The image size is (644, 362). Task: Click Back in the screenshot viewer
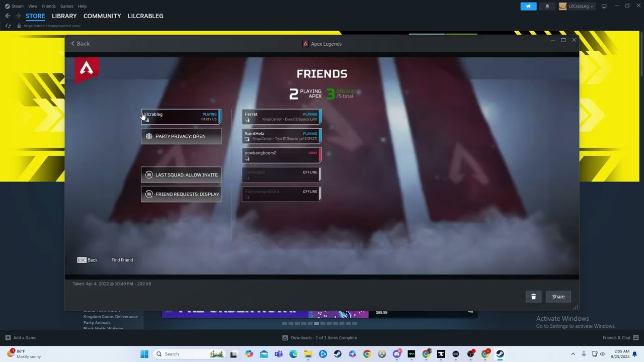[x=80, y=44]
